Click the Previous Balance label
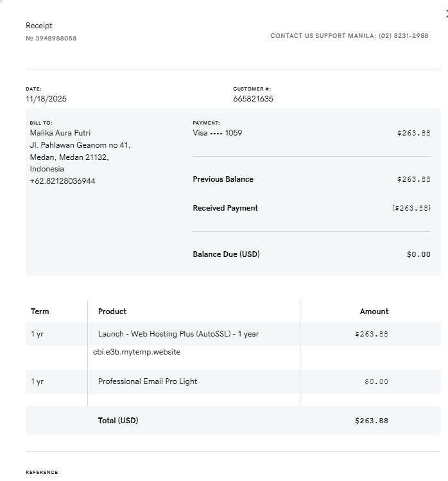Image resolution: width=448 pixels, height=481 pixels. pos(223,179)
